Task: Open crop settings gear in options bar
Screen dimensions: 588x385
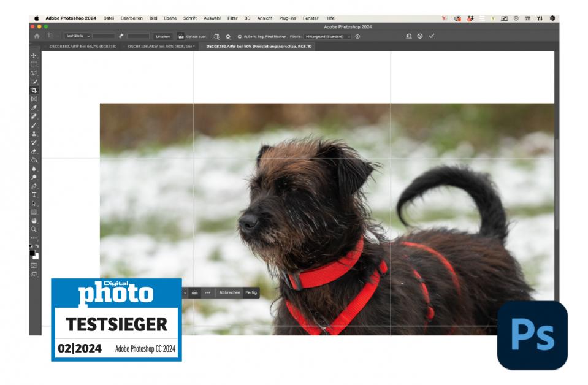Action: tap(228, 36)
